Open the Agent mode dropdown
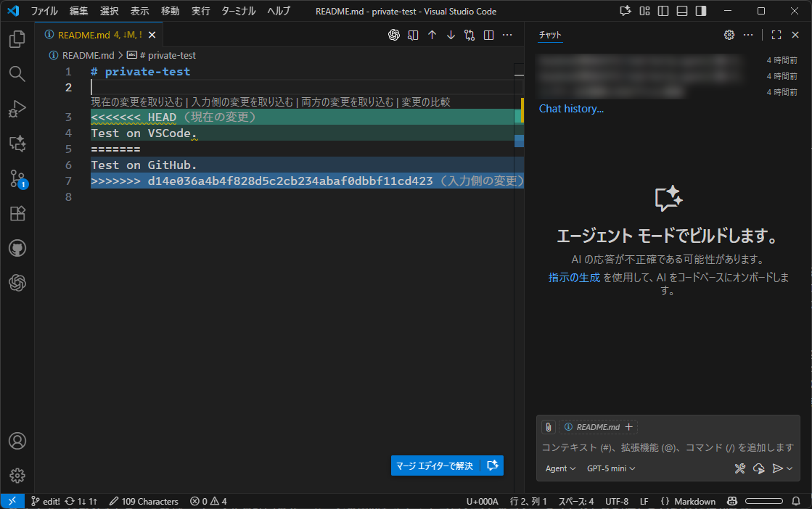The image size is (812, 509). (560, 468)
